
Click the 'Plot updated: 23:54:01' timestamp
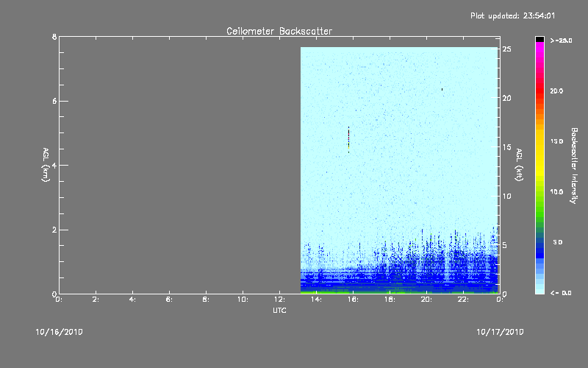coord(512,15)
